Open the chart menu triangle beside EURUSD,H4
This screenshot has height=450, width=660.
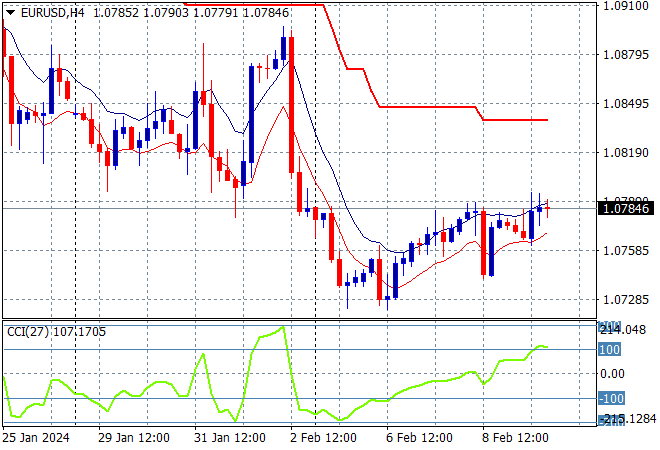pos(10,13)
